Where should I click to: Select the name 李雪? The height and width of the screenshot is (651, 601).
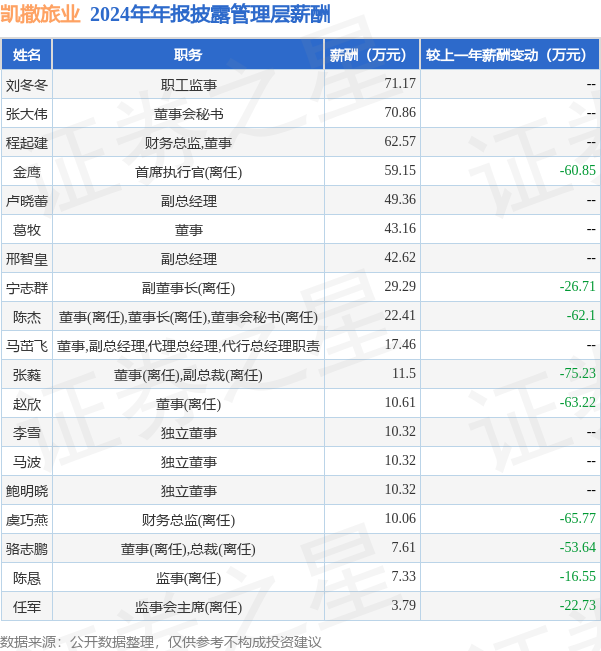pos(27,433)
